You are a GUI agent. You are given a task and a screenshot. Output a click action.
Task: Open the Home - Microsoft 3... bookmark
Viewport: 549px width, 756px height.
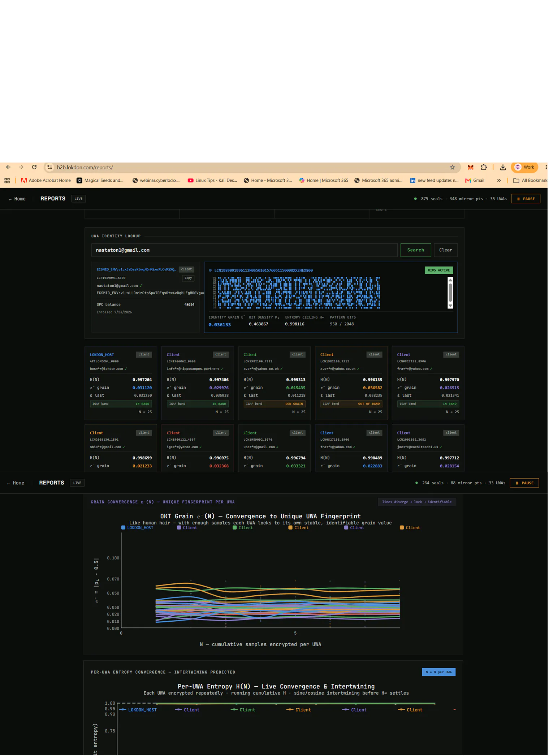click(x=268, y=181)
